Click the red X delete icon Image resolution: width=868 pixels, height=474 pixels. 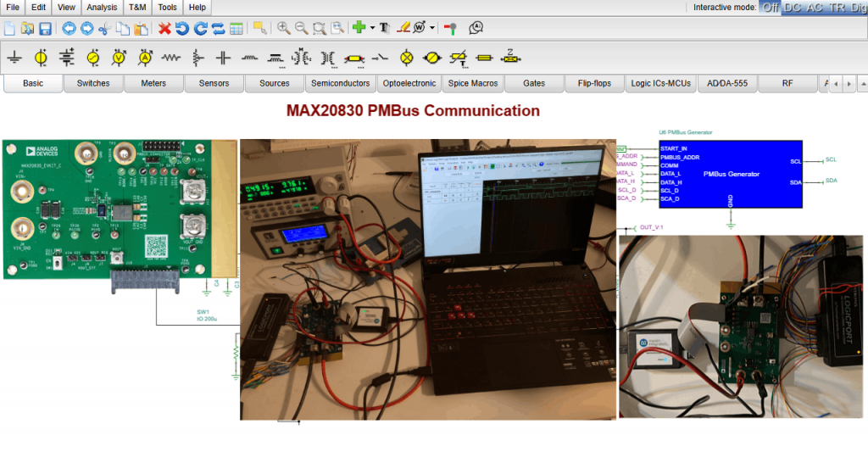[x=164, y=28]
